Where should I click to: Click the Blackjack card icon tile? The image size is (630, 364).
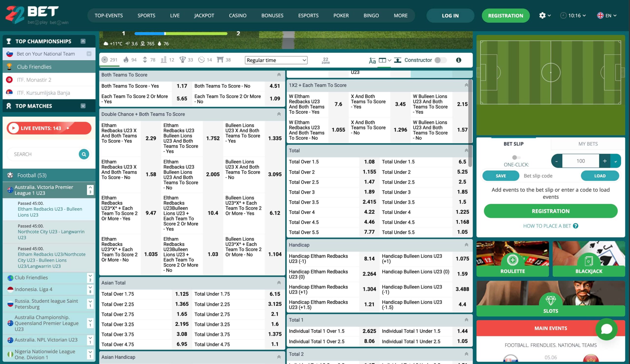coord(589,258)
